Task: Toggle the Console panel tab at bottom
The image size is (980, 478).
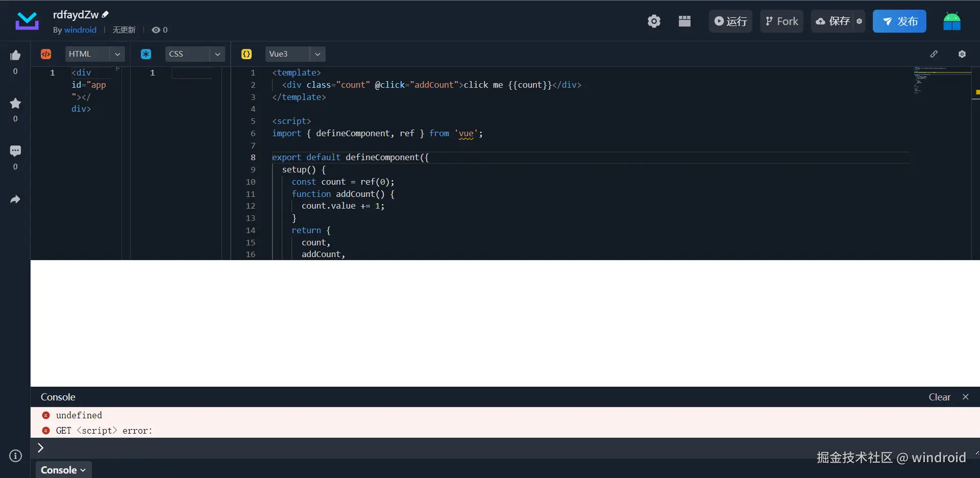Action: 63,470
